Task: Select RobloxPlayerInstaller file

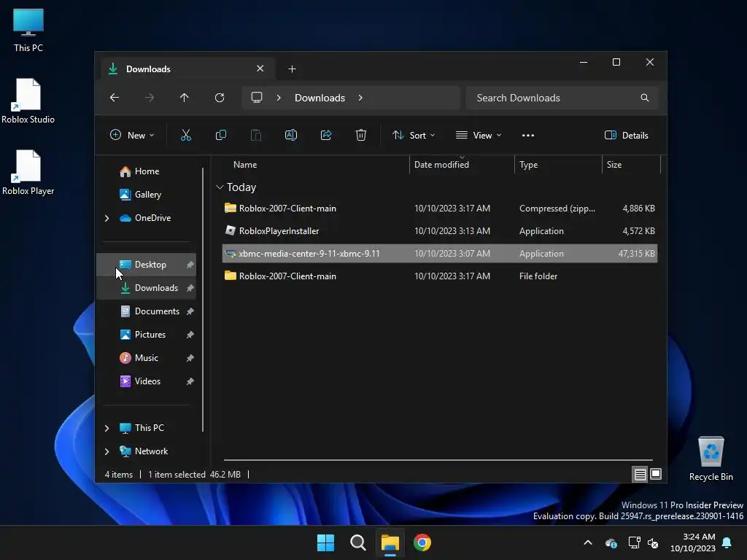Action: [440, 231]
